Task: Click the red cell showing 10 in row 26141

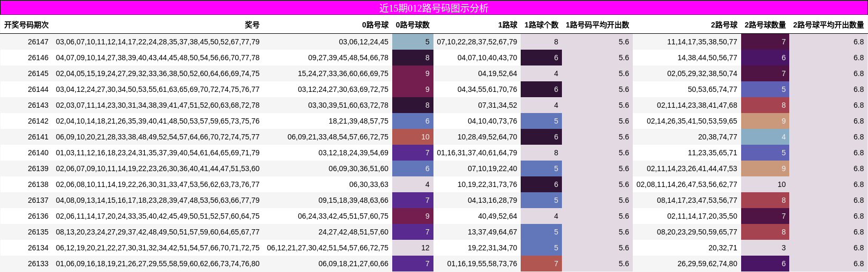Action: point(413,137)
